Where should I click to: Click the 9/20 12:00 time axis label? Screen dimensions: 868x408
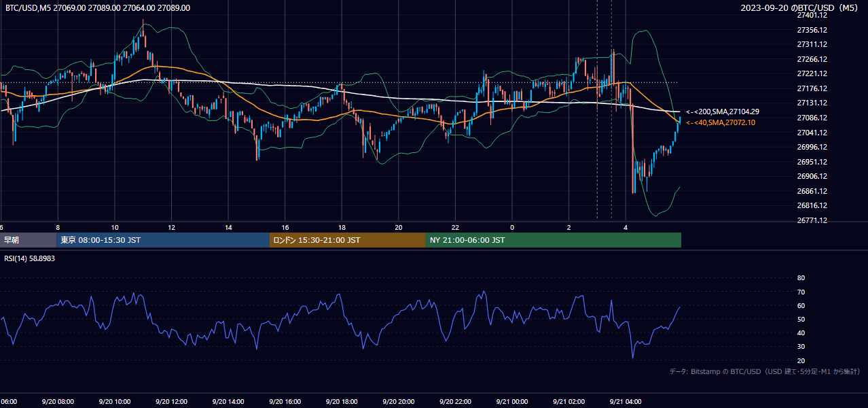click(171, 402)
